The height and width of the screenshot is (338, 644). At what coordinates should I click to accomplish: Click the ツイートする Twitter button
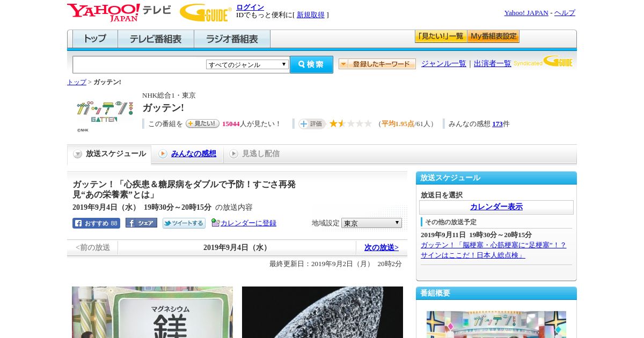(184, 223)
